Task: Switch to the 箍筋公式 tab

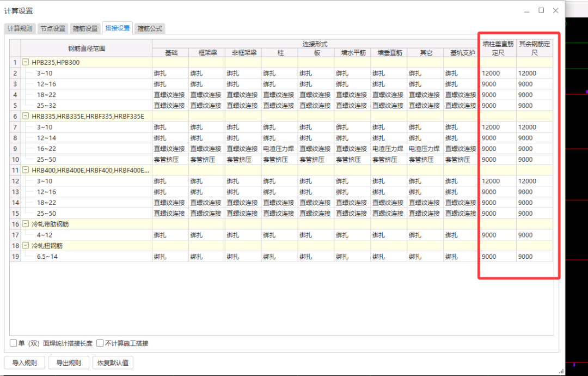Action: (x=150, y=28)
